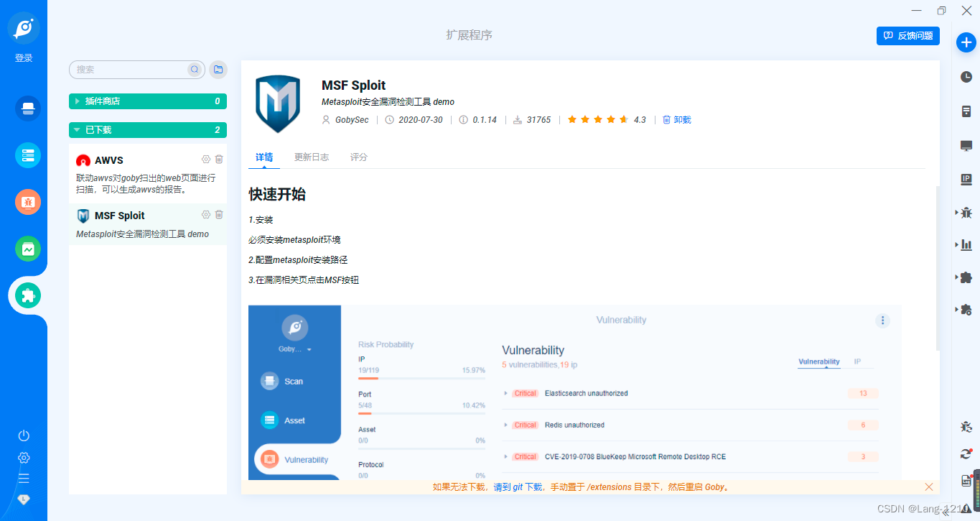Delete the MSF Sploit extension with trash icon
The height and width of the screenshot is (521, 980).
pos(219,214)
